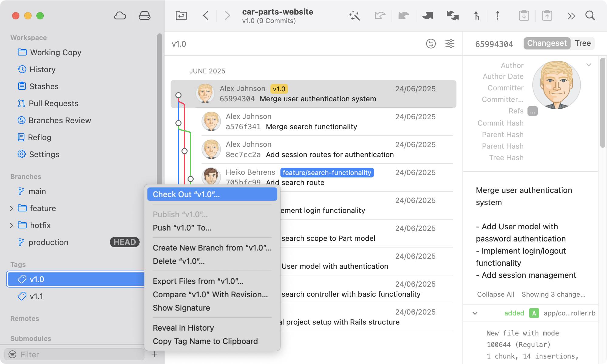Click the cloud icon above the sidebar

tap(120, 15)
